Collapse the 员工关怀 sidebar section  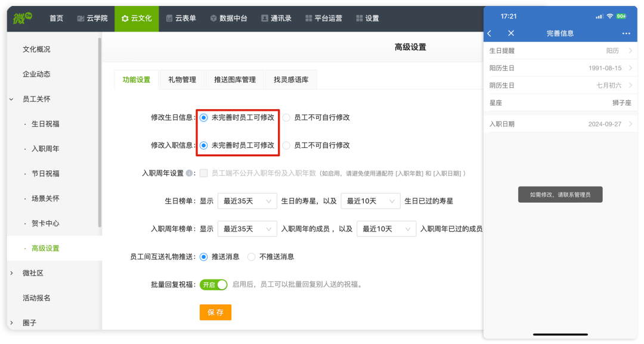coord(11,100)
